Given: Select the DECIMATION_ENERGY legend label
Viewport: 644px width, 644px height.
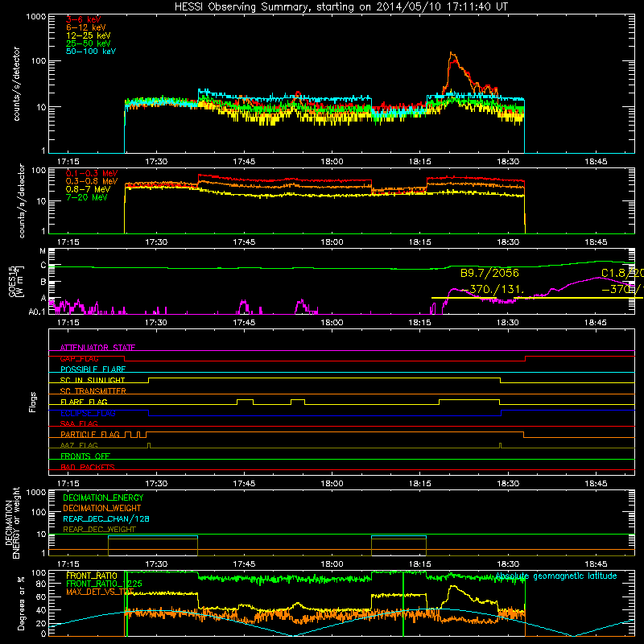Looking at the screenshot, I should click(103, 497).
